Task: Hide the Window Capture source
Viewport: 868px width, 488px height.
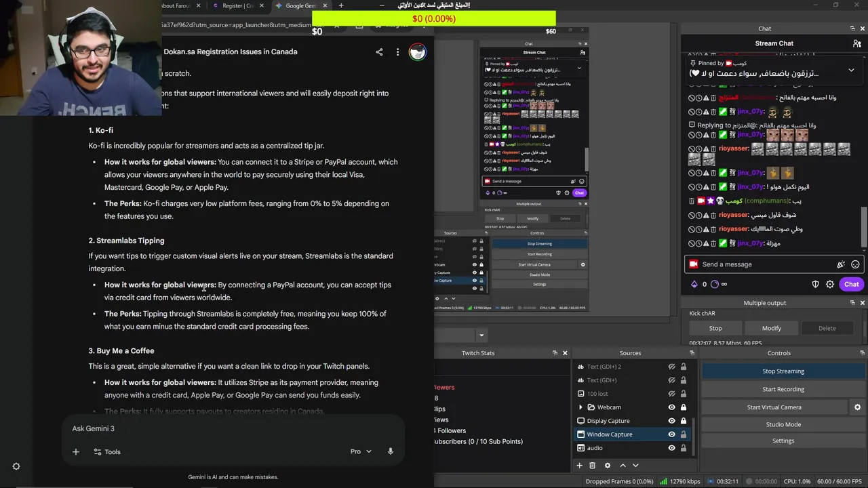Action: (671, 434)
